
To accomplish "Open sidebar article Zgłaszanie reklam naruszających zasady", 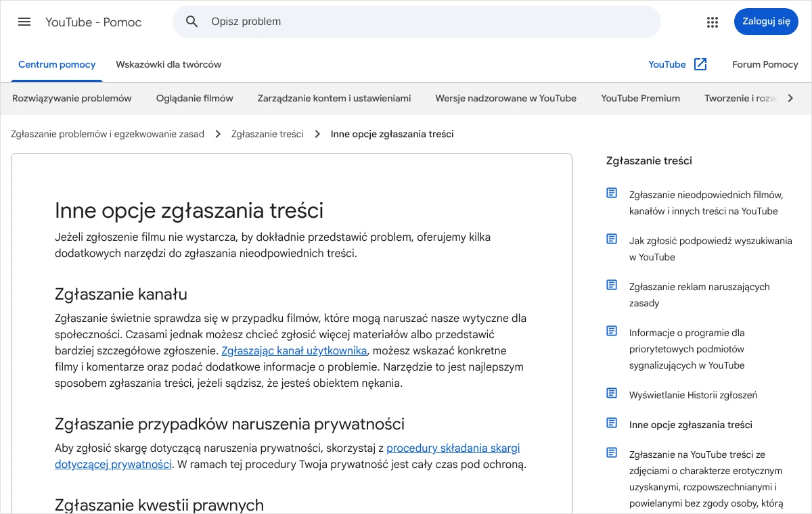I will tap(700, 295).
